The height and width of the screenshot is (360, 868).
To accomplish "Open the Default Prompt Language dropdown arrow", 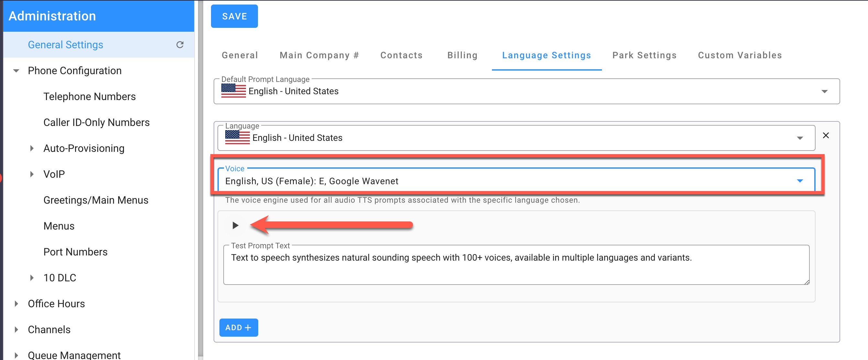I will click(824, 91).
